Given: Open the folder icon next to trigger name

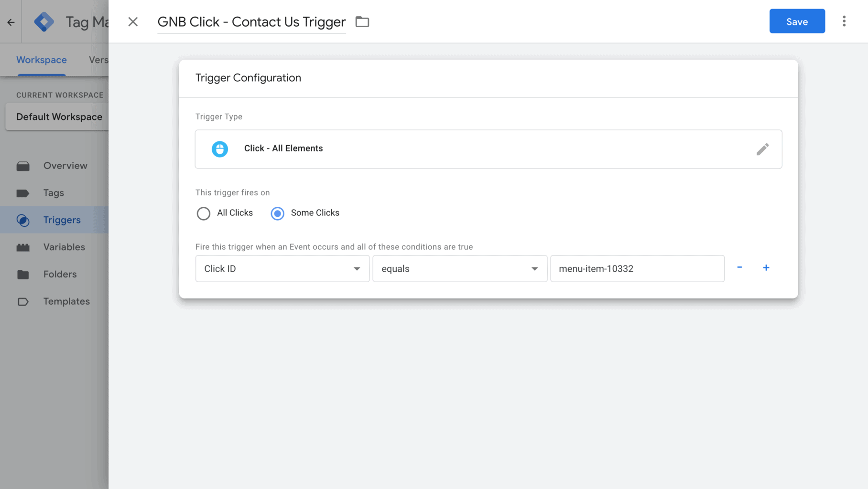Looking at the screenshot, I should [x=362, y=21].
